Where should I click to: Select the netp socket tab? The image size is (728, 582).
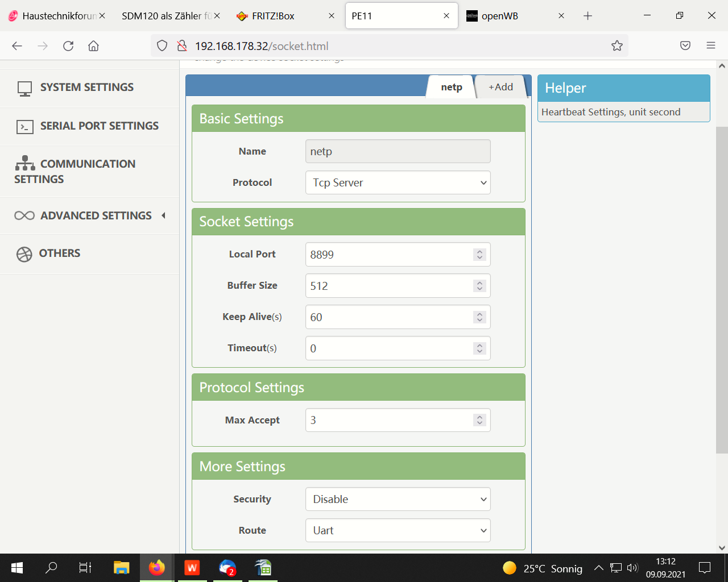452,87
